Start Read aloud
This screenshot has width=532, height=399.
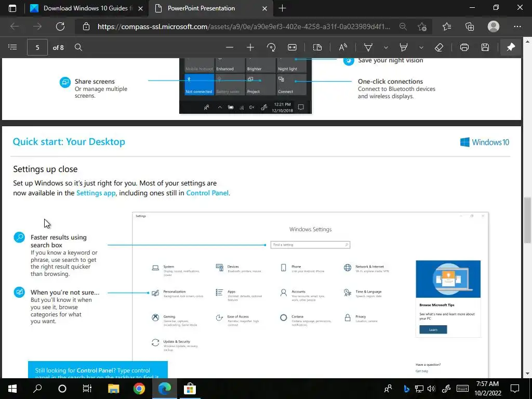[x=343, y=47]
